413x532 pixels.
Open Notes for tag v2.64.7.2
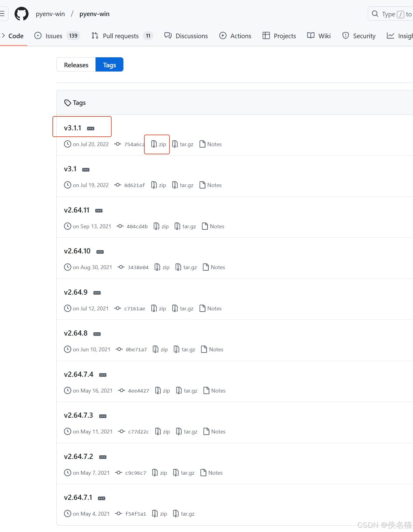[212, 473]
